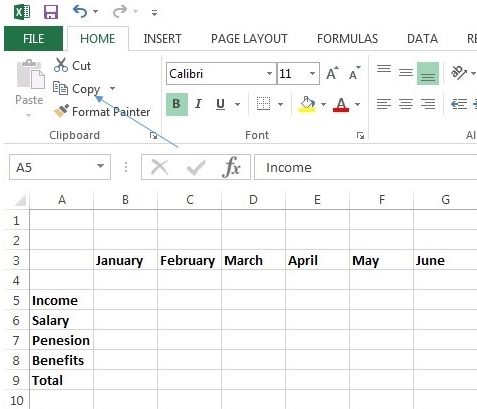This screenshot has height=409, width=477.
Task: Open the FORMULAS ribbon tab
Action: point(348,39)
